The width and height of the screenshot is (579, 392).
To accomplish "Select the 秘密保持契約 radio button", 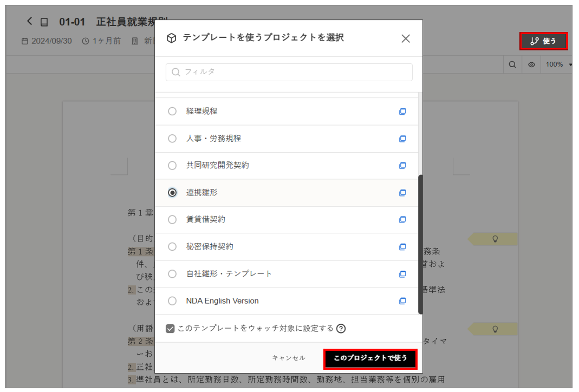I will 172,247.
